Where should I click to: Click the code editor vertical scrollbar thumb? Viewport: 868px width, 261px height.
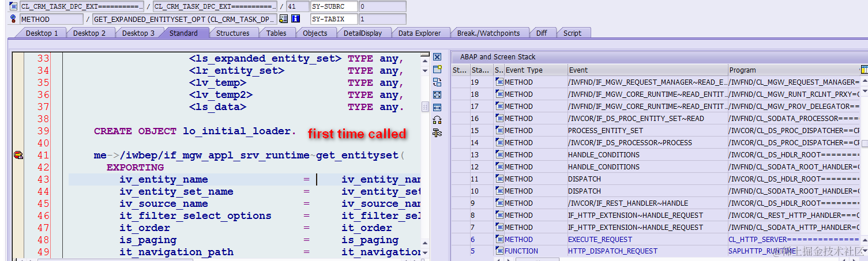coord(425,107)
